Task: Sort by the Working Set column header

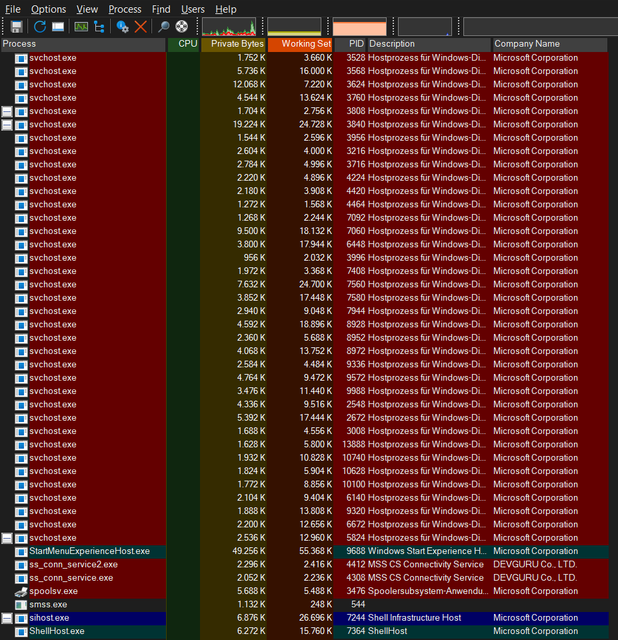Action: (300, 44)
